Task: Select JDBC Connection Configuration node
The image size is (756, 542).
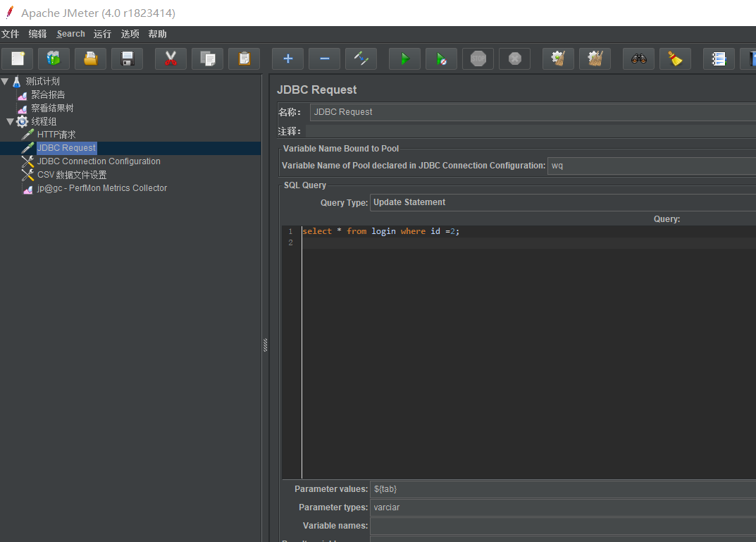Action: point(99,161)
